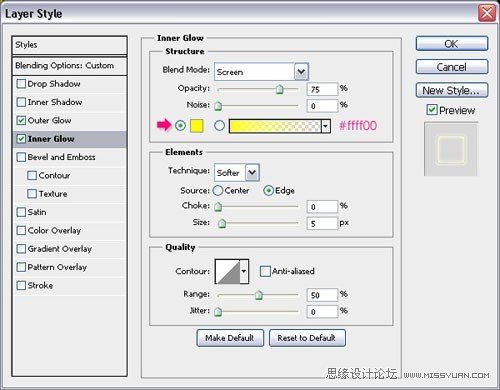Enable the Drop Shadow checkbox
This screenshot has height=390, width=500.
[x=21, y=84]
